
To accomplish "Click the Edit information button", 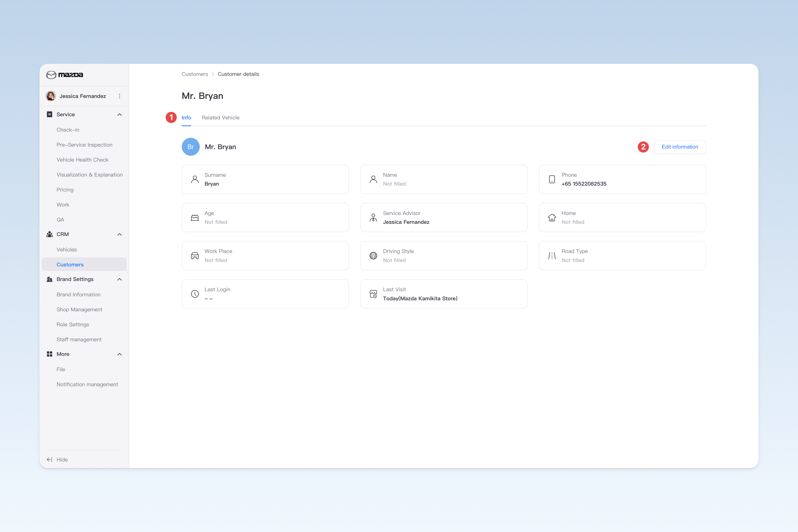I will tap(680, 147).
